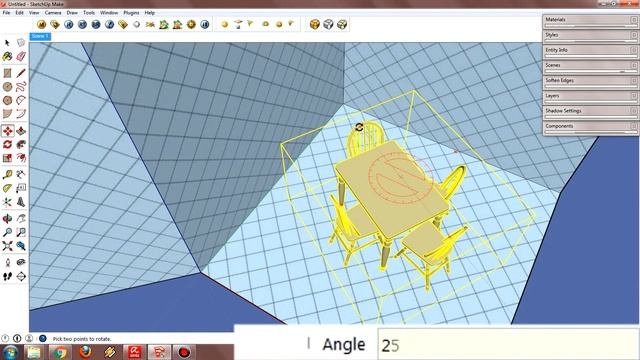Expand the Shadow Settings panel
Viewport: 640px width, 360px height.
(x=590, y=112)
